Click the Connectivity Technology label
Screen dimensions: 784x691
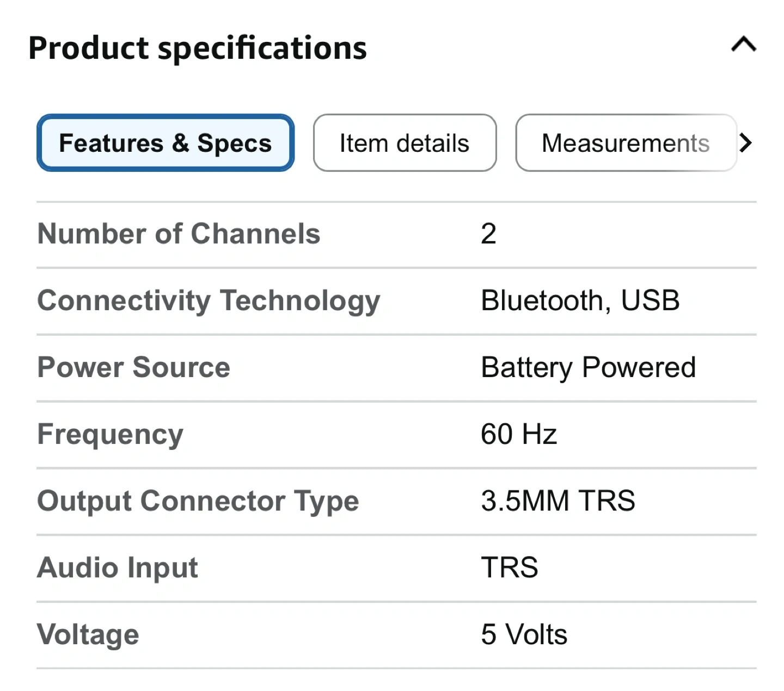[x=209, y=301]
